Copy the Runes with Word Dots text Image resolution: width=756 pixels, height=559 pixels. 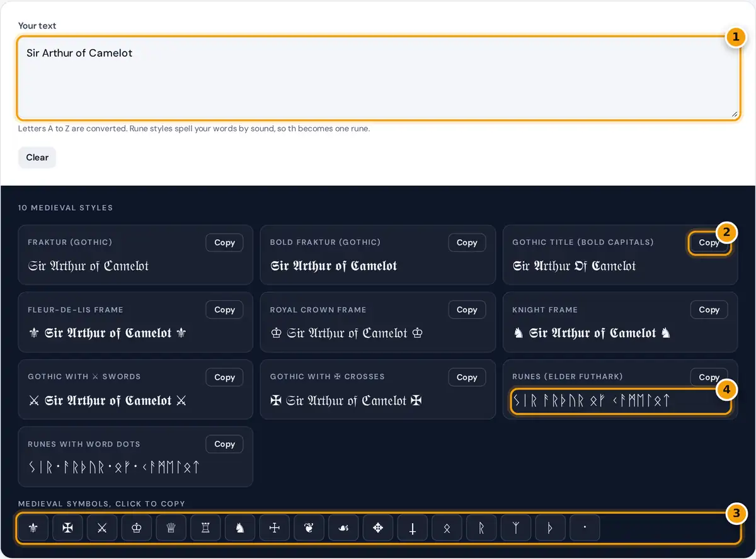pos(224,444)
